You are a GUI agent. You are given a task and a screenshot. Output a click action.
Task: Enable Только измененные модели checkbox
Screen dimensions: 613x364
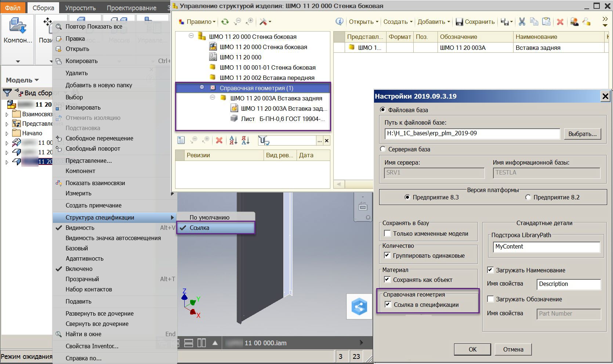(387, 234)
